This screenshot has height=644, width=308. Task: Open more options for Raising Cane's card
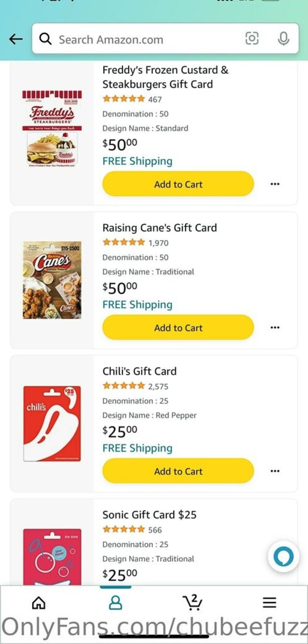point(275,327)
